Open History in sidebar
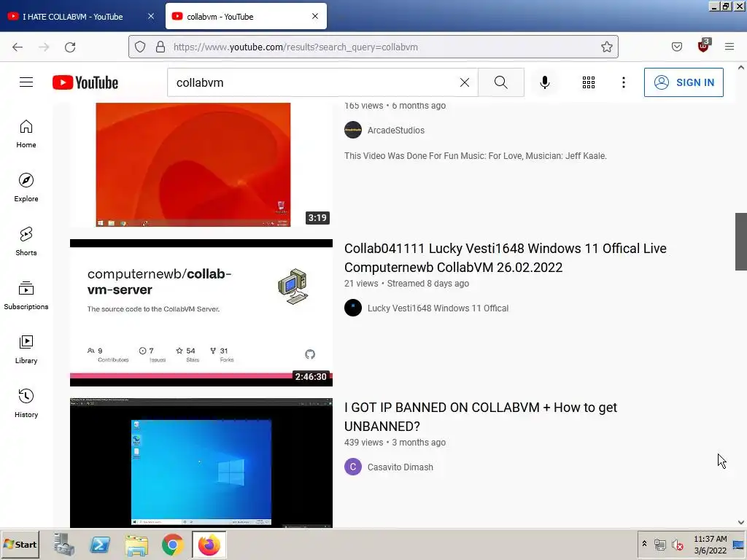Image resolution: width=747 pixels, height=560 pixels. (x=26, y=403)
